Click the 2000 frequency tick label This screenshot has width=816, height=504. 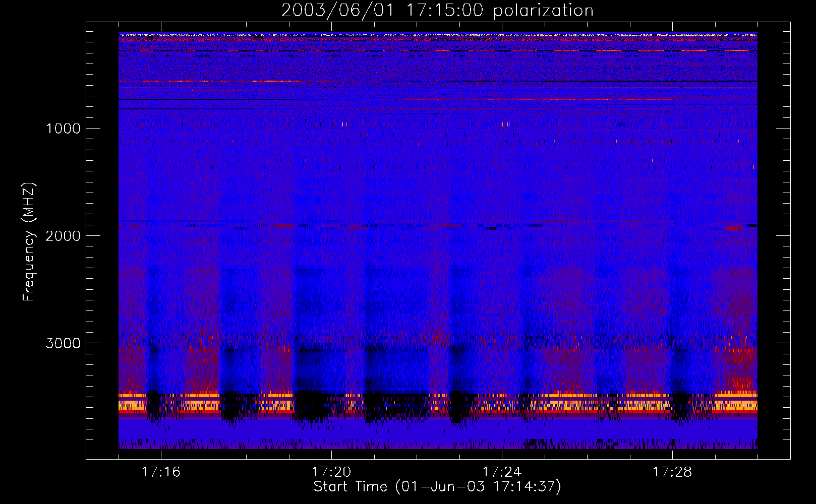point(63,236)
